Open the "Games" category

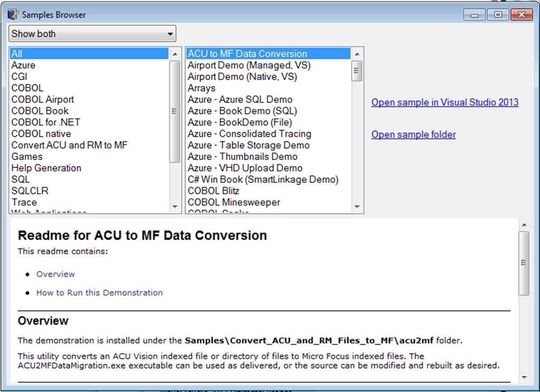(x=89, y=156)
